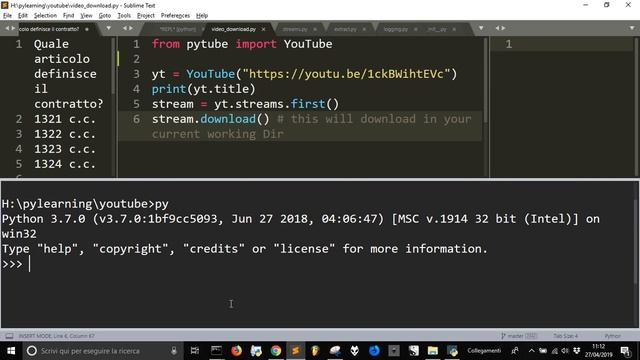Screen dimensions: 640x360
Task: Open the Edit menu
Action: (x=23, y=16)
